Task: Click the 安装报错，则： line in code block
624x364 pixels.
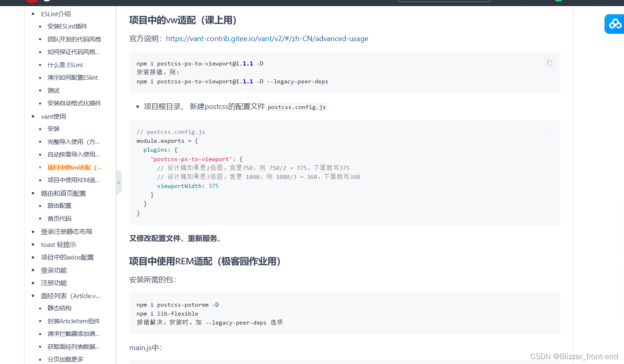Action: point(158,72)
